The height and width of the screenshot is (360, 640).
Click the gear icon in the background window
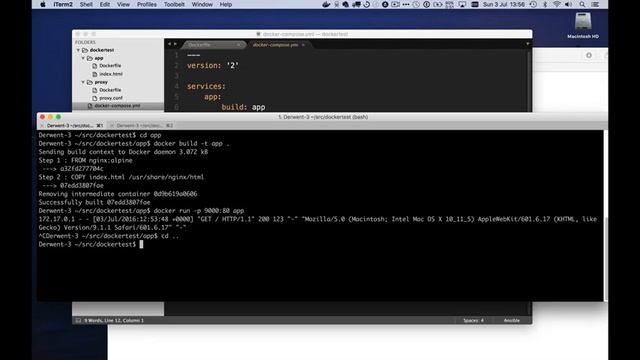pyautogui.click(x=589, y=55)
